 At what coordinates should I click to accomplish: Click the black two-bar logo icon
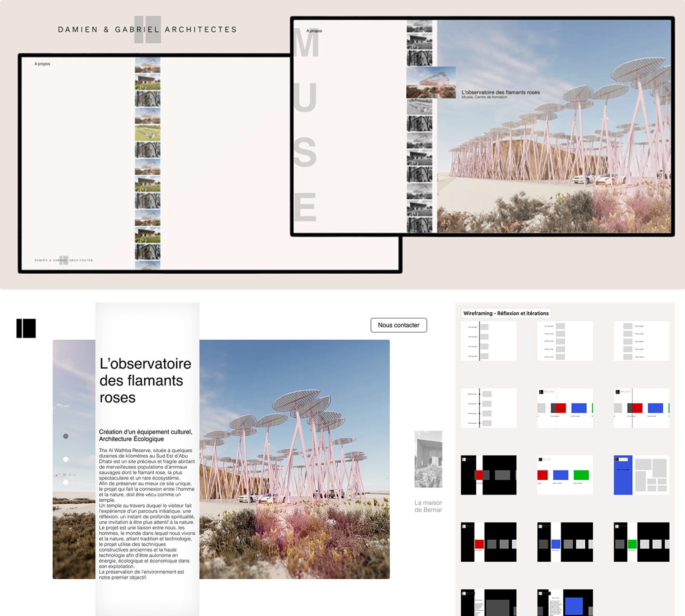[x=26, y=329]
